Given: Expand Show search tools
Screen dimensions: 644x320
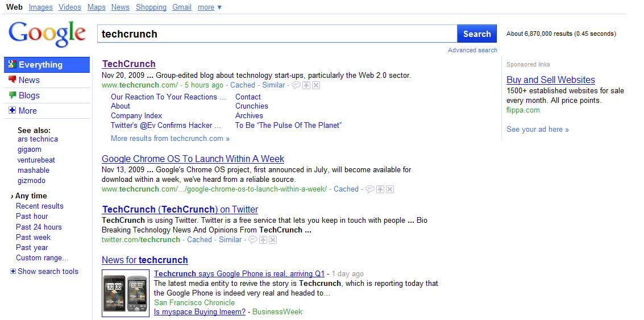Looking at the screenshot, I should pyautogui.click(x=48, y=272).
